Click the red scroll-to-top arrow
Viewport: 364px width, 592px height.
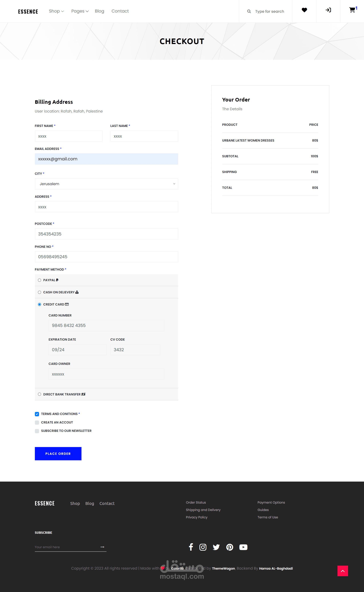[x=343, y=571]
